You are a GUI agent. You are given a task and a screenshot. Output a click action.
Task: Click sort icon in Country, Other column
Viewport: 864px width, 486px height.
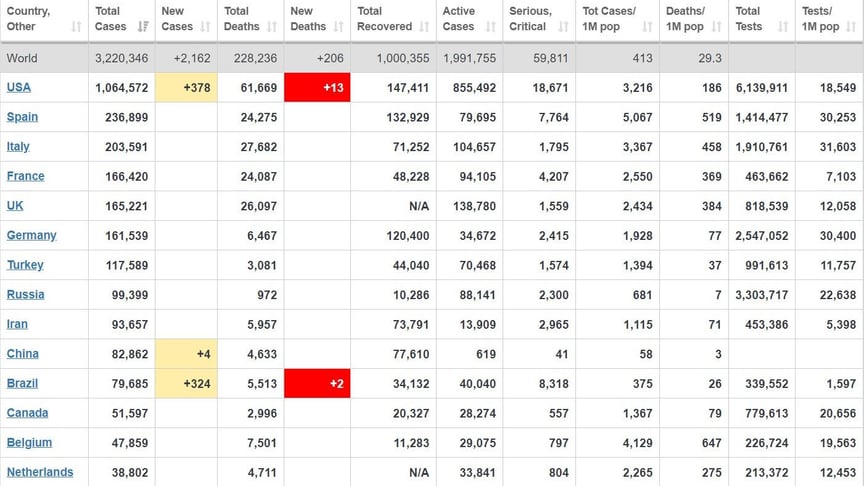tap(77, 27)
